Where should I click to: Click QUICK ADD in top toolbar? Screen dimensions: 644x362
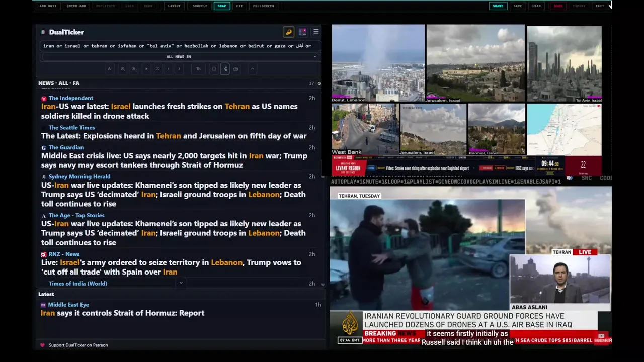tap(76, 6)
